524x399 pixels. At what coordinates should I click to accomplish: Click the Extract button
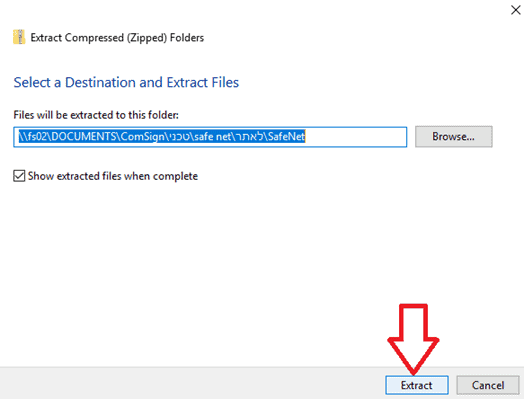point(417,385)
